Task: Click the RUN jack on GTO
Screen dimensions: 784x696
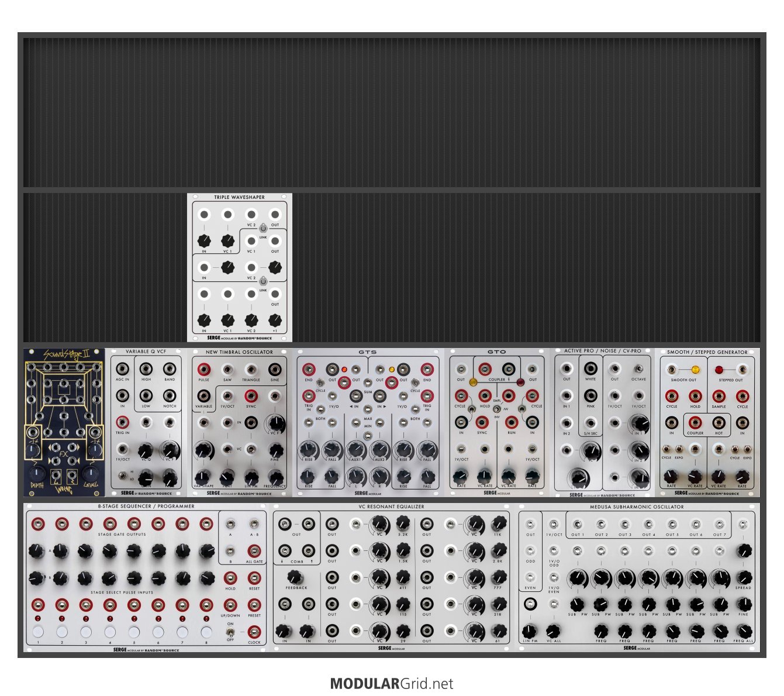Action: (x=512, y=422)
